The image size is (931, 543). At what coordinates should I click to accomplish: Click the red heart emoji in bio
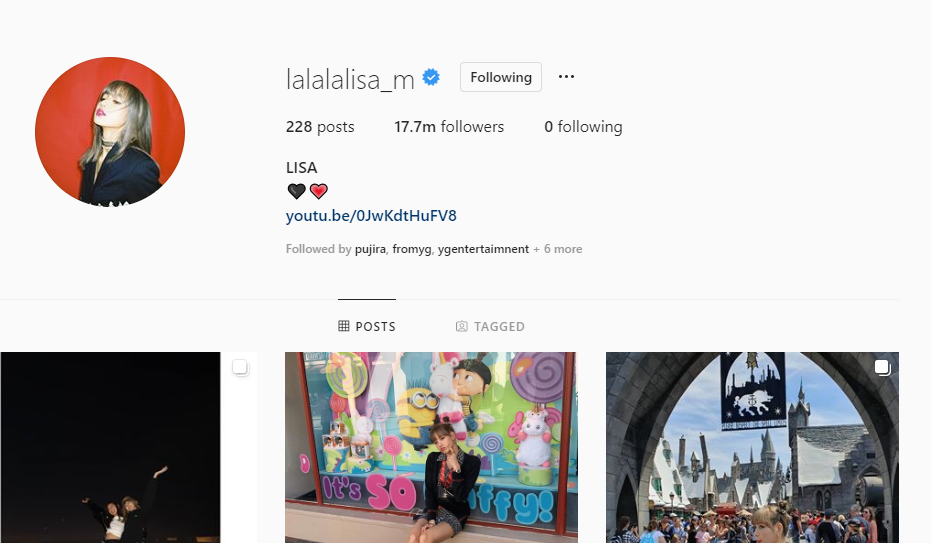click(319, 191)
